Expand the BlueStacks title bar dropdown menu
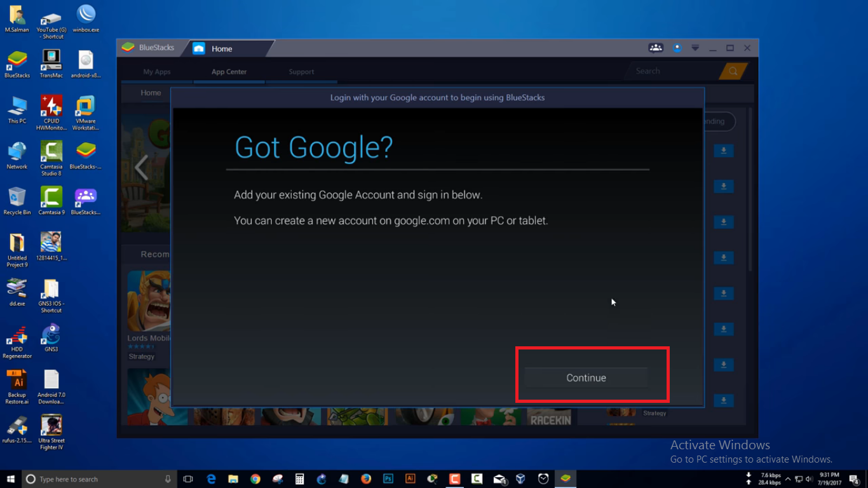The image size is (868, 488). coord(695,48)
